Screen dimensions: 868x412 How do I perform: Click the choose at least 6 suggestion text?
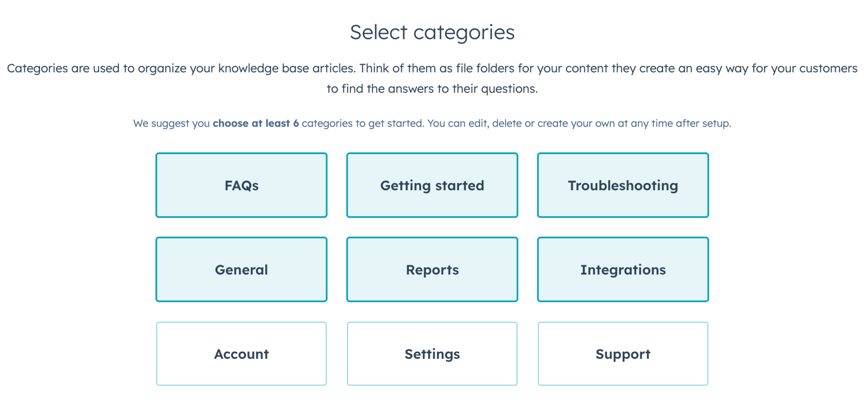(256, 123)
